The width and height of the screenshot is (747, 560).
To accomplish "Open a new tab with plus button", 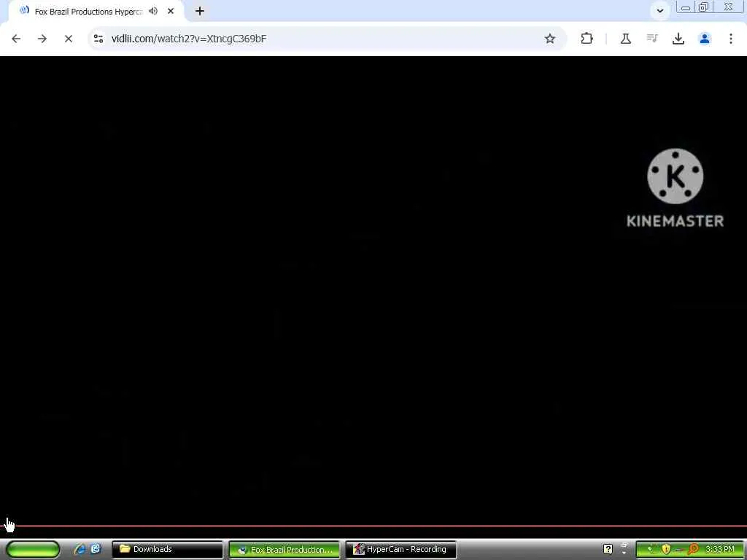I will click(x=200, y=11).
